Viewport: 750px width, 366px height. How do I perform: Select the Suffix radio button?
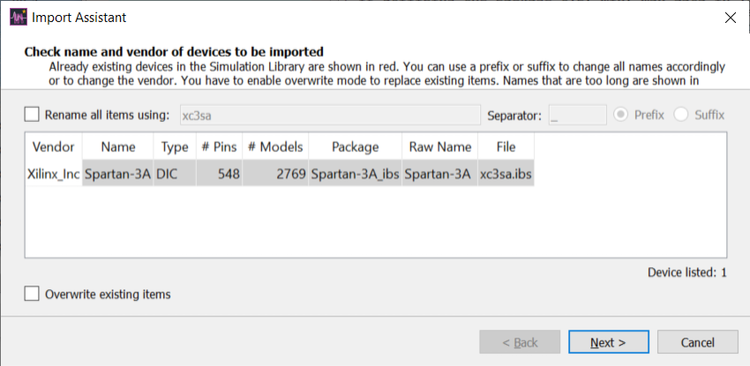(x=681, y=115)
